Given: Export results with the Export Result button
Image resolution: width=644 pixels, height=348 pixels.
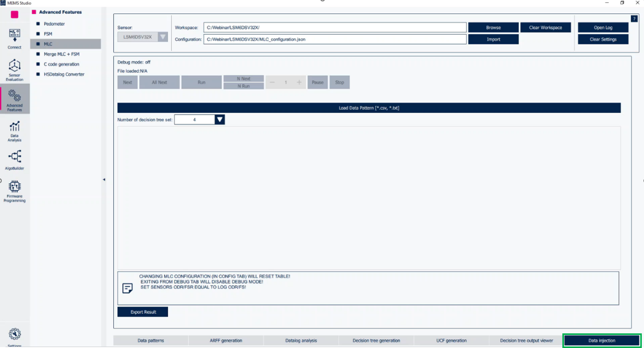Looking at the screenshot, I should [142, 312].
